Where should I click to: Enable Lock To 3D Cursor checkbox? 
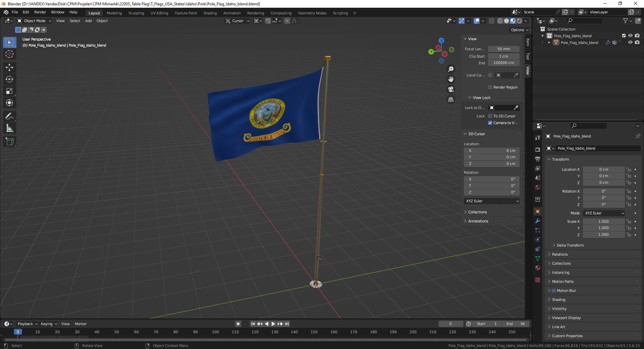tap(490, 116)
